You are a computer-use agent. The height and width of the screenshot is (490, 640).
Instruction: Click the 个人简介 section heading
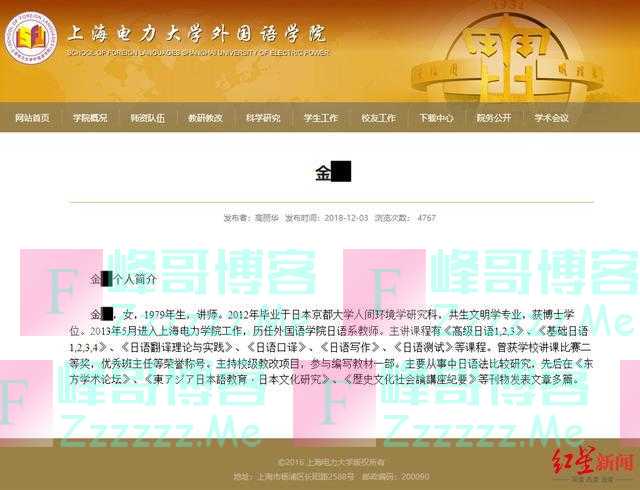coord(125,279)
